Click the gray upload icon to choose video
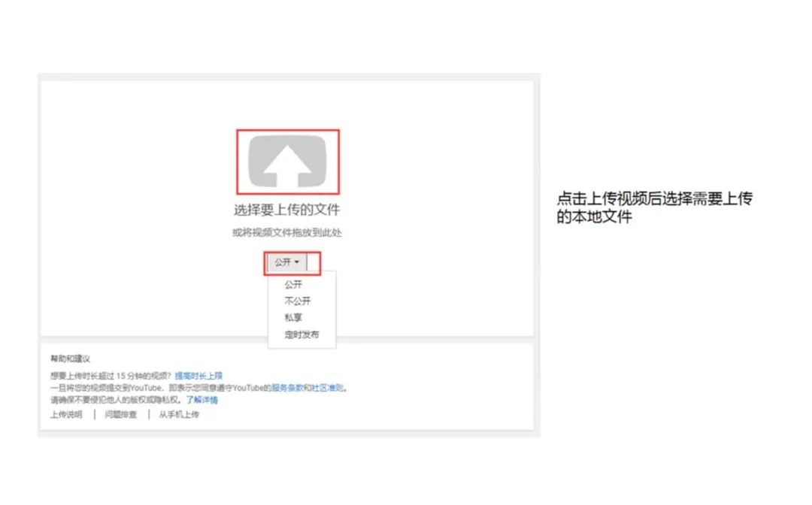Screen dimensions: 812x505 (x=289, y=160)
